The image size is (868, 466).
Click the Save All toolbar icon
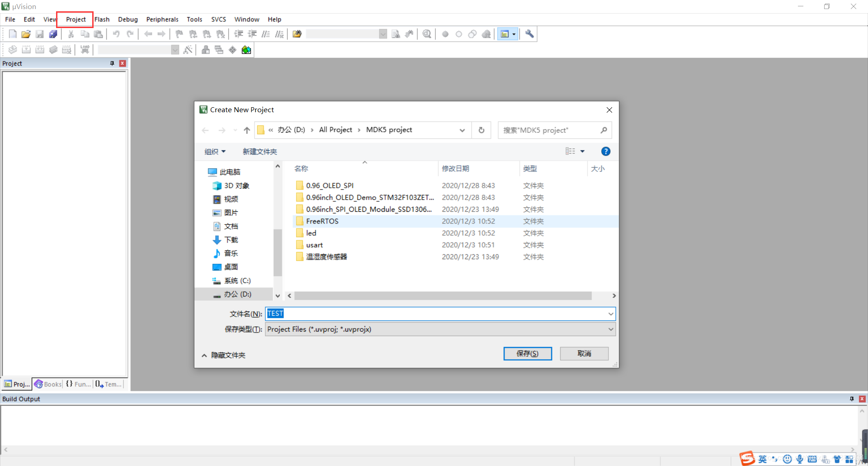tap(53, 34)
